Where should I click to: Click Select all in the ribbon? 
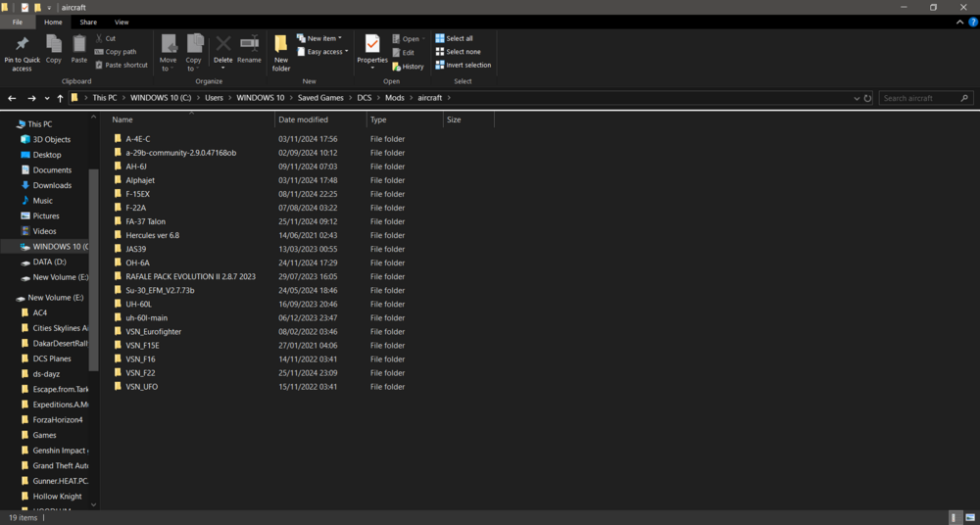tap(454, 38)
